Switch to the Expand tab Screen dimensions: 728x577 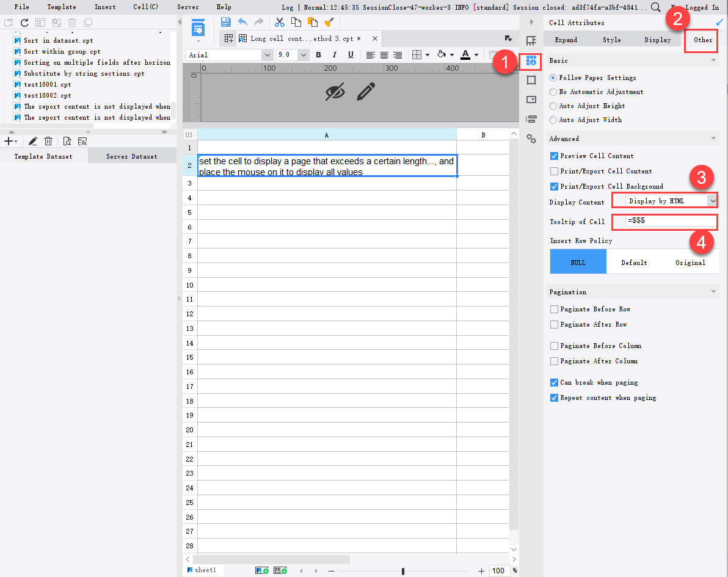[566, 40]
